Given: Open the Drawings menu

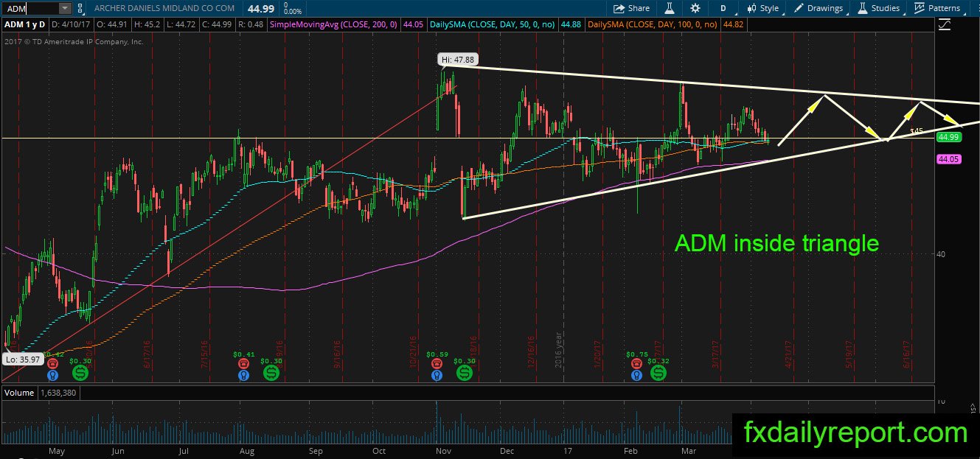Looking at the screenshot, I should 819,8.
